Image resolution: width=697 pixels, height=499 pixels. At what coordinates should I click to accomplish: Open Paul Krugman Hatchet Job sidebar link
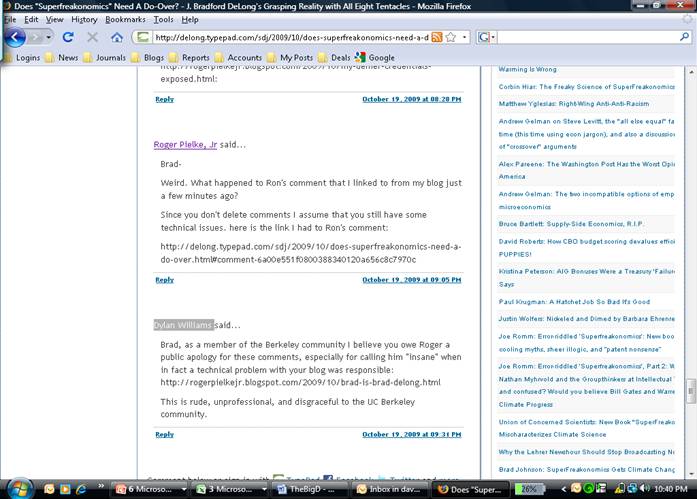pos(574,302)
